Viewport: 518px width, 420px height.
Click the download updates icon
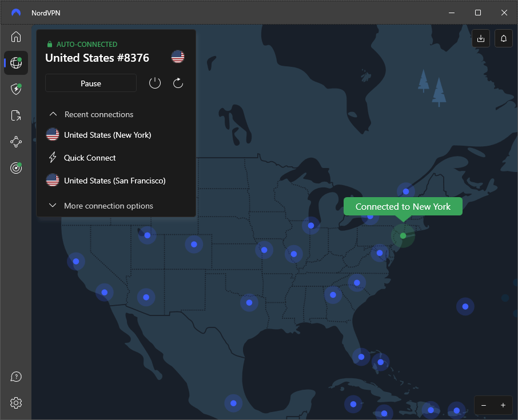pos(481,38)
